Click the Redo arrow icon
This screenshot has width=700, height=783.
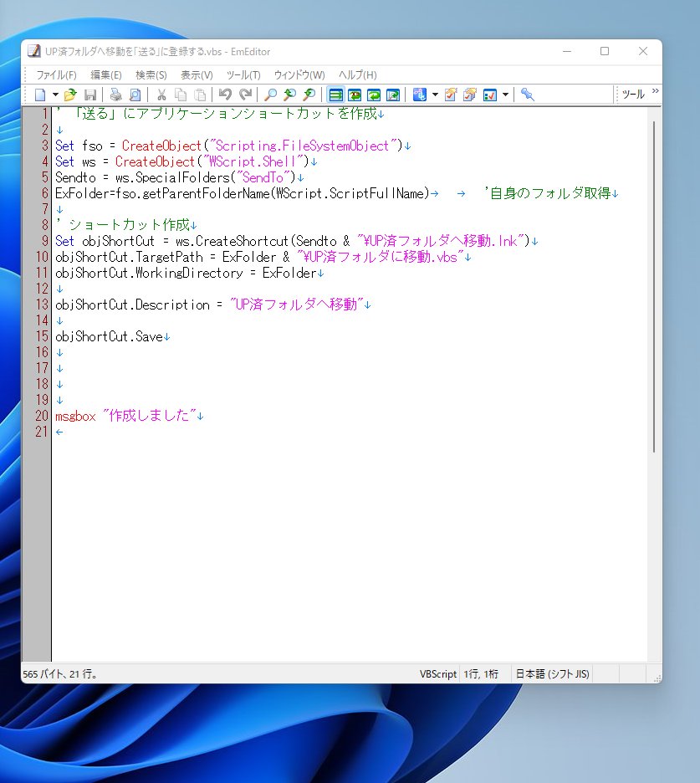click(245, 95)
